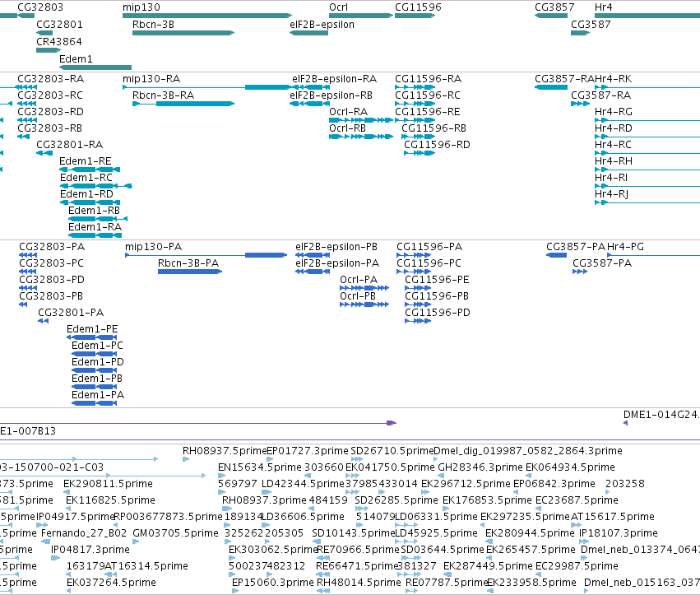This screenshot has height=595, width=700.
Task: Open the Edem1-RB transcript label
Action: click(95, 211)
